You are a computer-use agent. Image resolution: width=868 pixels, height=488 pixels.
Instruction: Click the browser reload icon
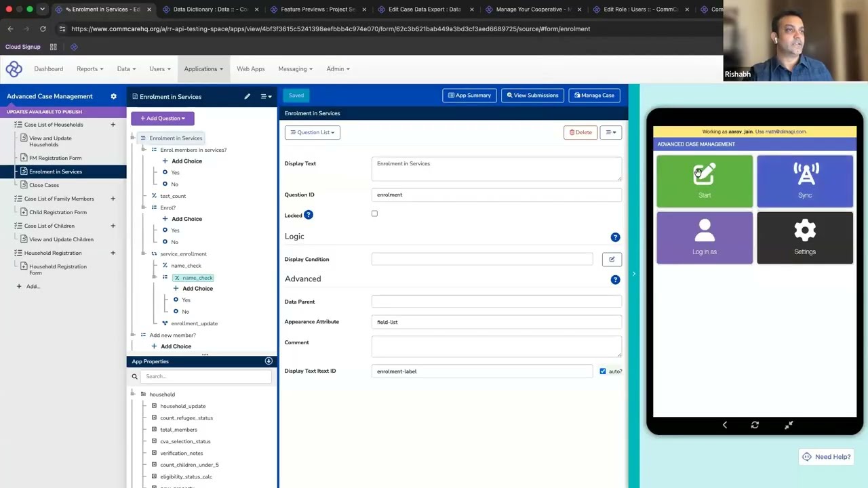(x=43, y=28)
